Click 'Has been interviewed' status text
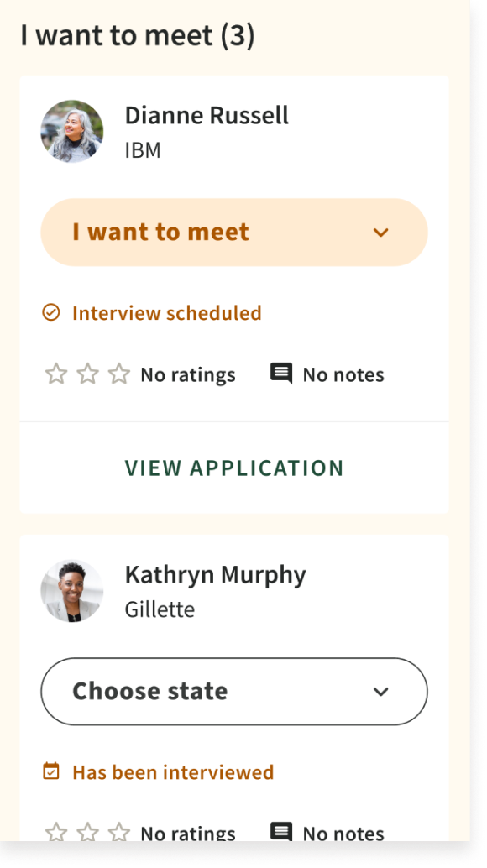This screenshot has width=487, height=868. 173,772
